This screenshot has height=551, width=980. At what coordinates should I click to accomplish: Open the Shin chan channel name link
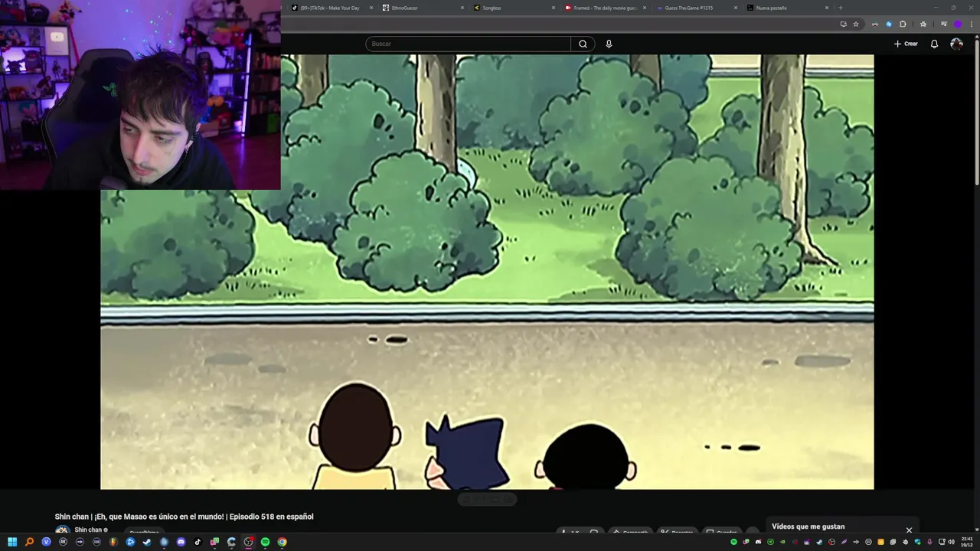(x=88, y=530)
